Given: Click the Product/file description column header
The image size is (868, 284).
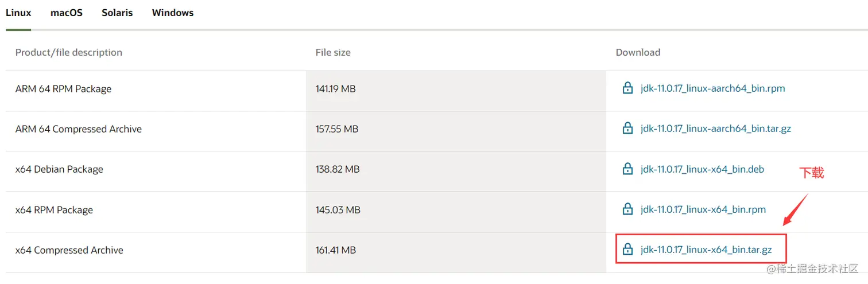Looking at the screenshot, I should click(x=69, y=52).
